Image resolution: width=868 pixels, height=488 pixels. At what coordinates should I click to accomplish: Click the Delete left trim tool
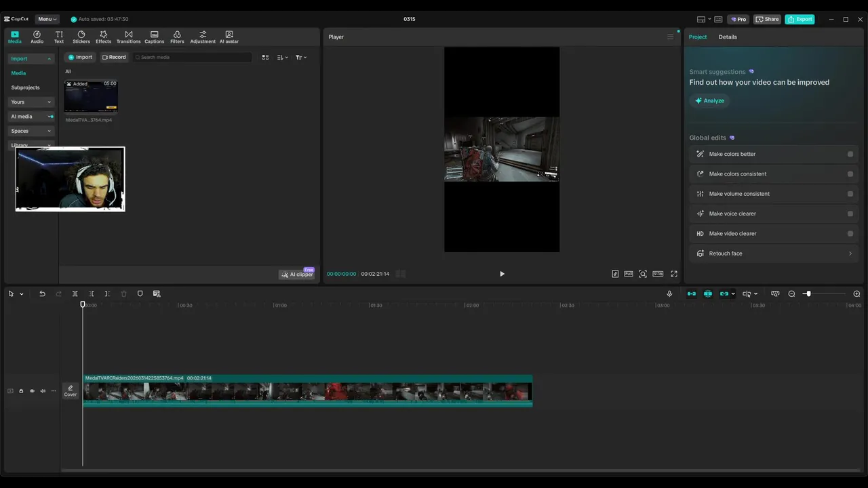(92, 293)
